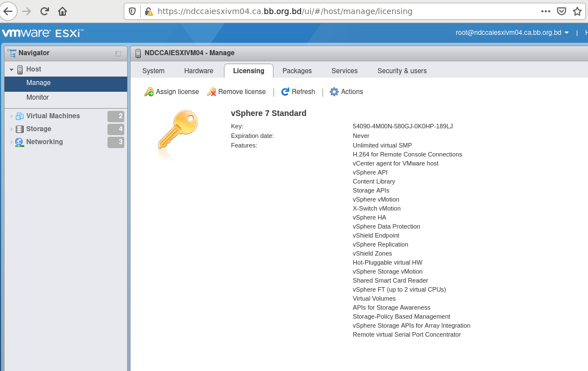This screenshot has height=371, width=588.
Task: Open the Services tab
Action: (x=344, y=71)
